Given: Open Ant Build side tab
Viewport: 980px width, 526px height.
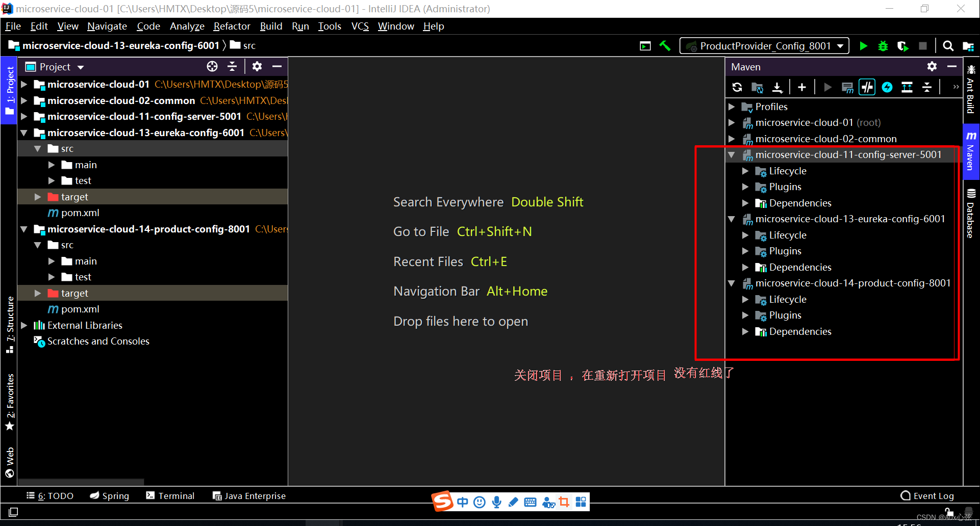Looking at the screenshot, I should [x=971, y=89].
